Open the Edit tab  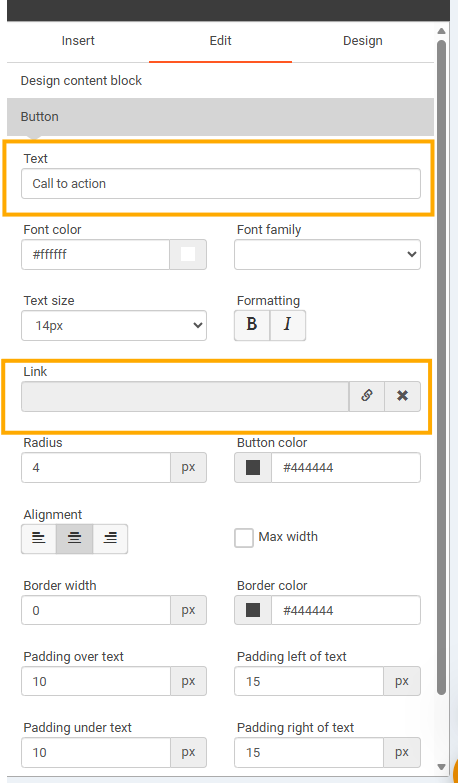(x=220, y=41)
